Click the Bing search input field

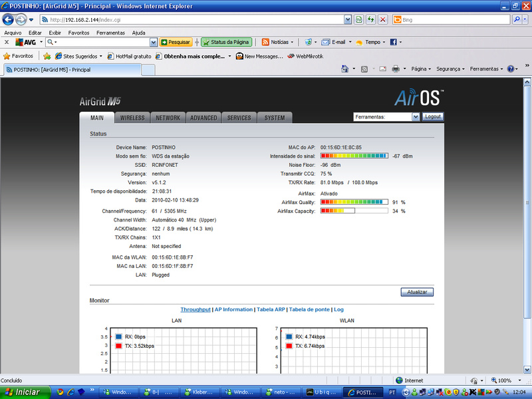(452, 20)
